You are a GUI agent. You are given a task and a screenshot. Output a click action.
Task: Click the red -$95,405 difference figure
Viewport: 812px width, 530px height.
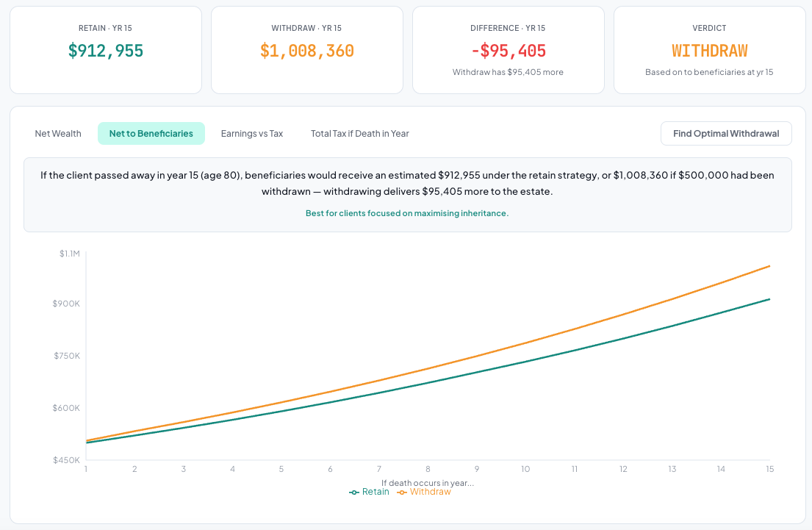[x=508, y=51]
